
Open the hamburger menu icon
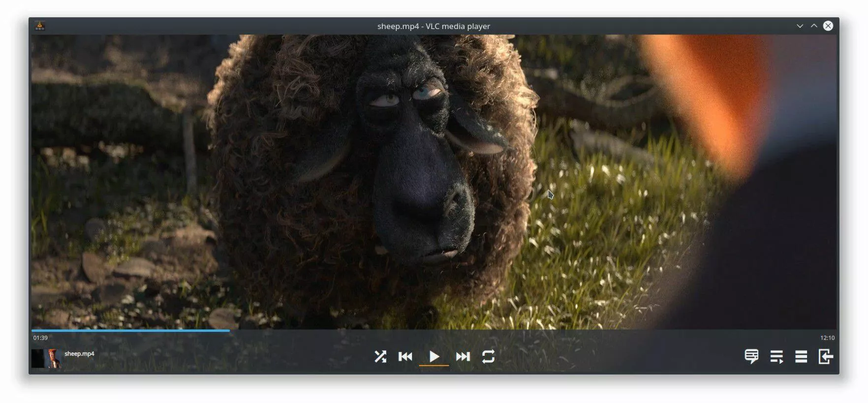click(801, 356)
